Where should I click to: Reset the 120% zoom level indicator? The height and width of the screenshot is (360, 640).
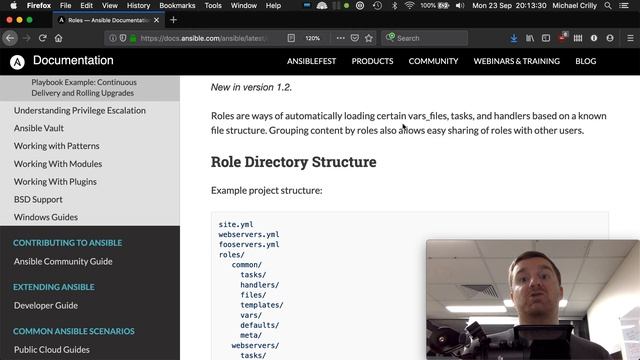coord(313,38)
